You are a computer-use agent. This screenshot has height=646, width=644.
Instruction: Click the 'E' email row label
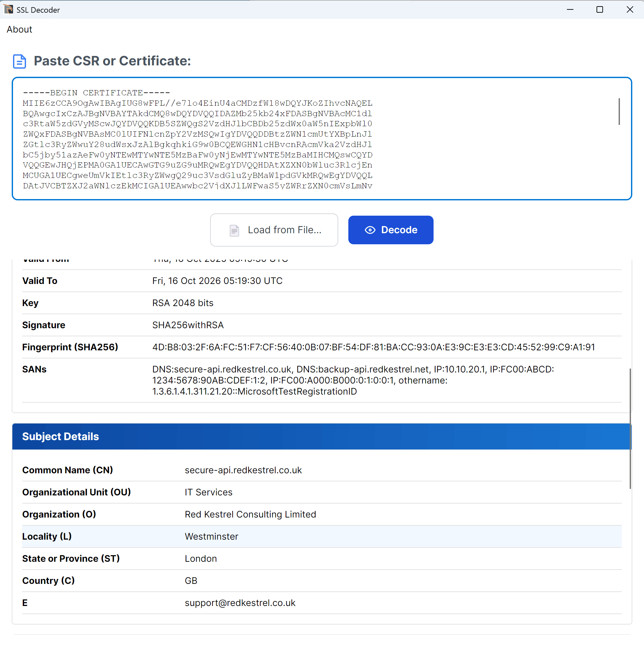coord(25,602)
